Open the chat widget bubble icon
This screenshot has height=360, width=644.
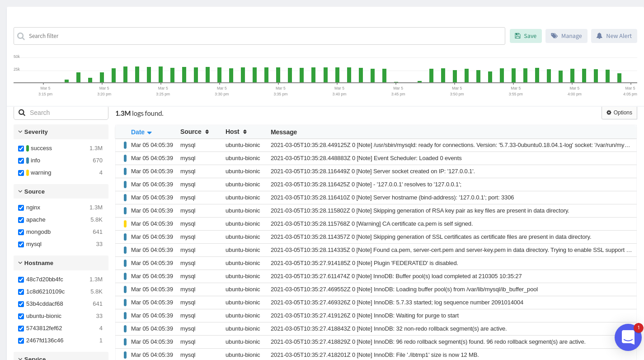coord(628,337)
